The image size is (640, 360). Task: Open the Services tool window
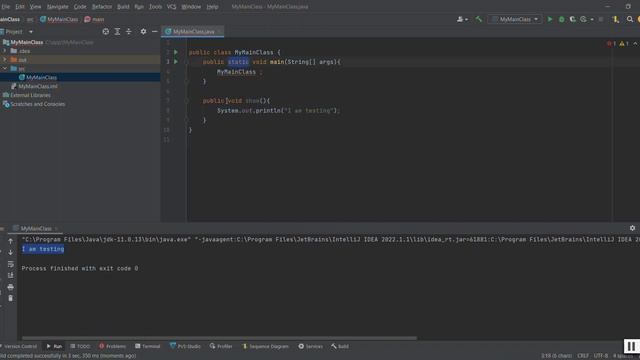(x=310, y=346)
